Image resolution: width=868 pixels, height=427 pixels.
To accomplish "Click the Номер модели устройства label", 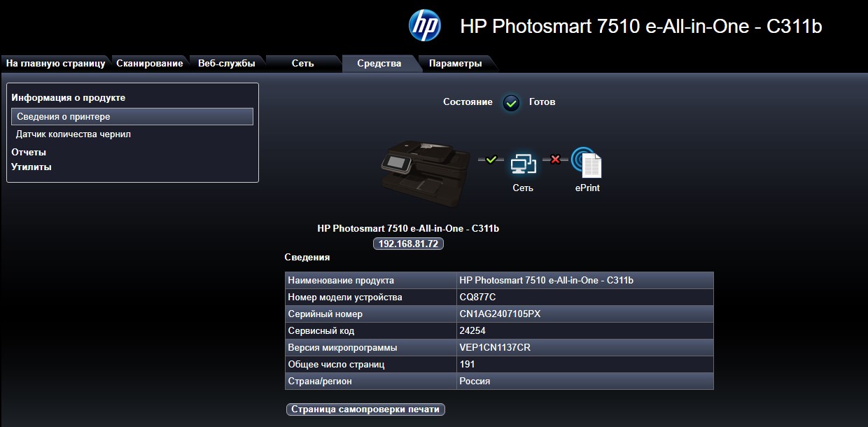I will (345, 297).
